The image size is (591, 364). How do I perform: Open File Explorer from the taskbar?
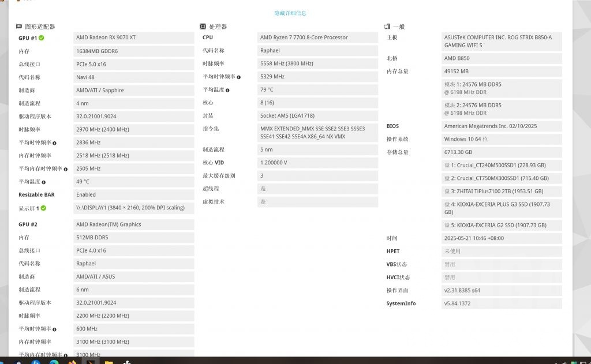[109, 362]
